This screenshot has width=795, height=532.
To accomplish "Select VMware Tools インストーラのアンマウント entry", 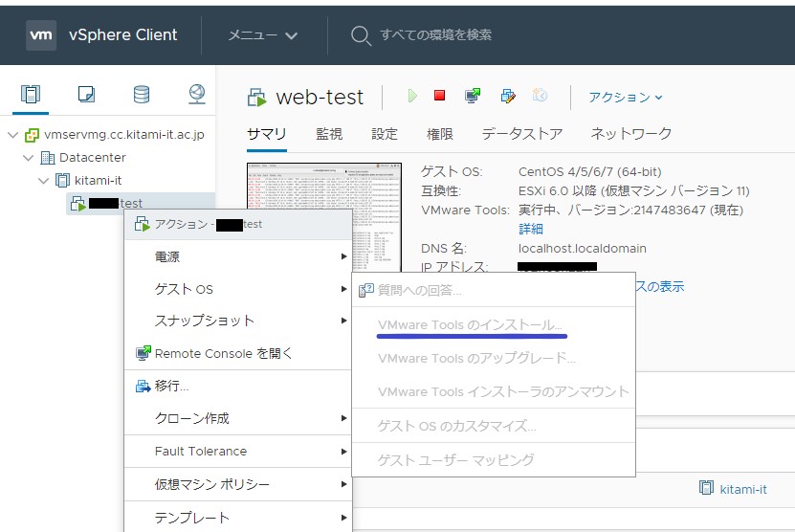I will [x=494, y=391].
